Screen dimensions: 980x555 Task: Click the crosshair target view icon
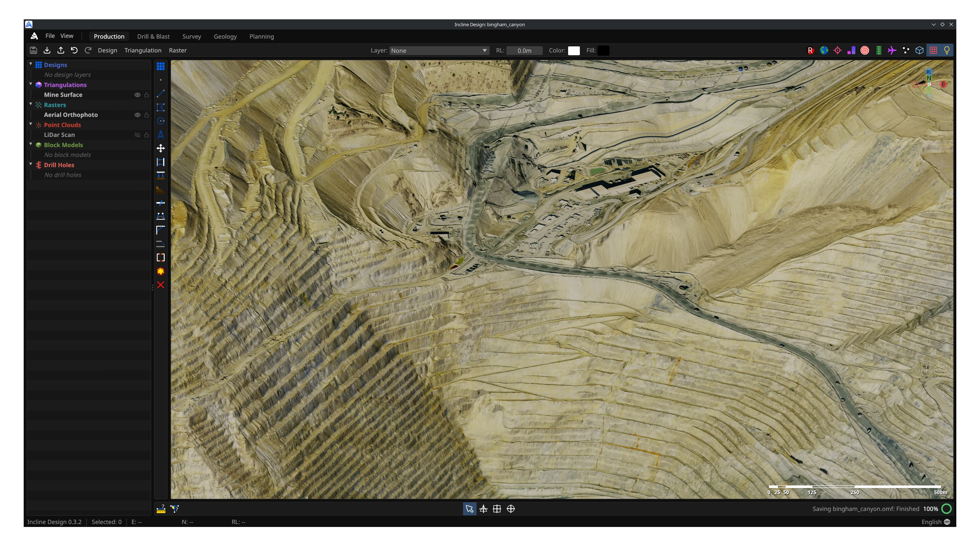(x=511, y=509)
